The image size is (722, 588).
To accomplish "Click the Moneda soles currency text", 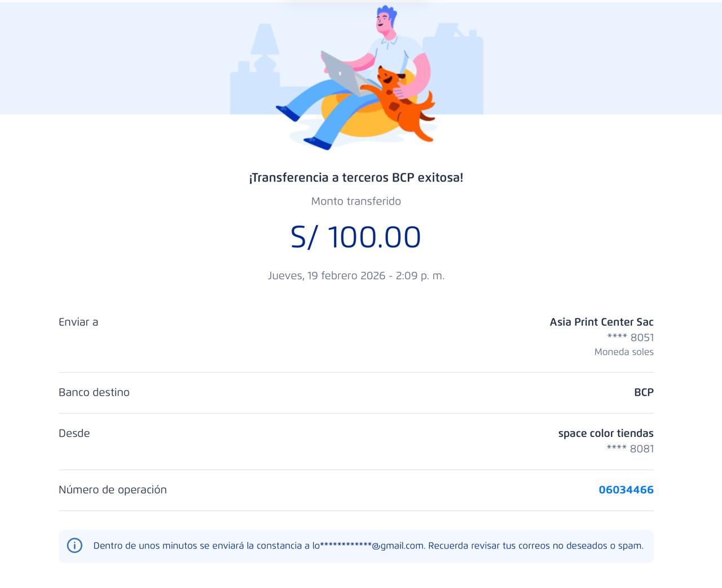I will tap(623, 352).
